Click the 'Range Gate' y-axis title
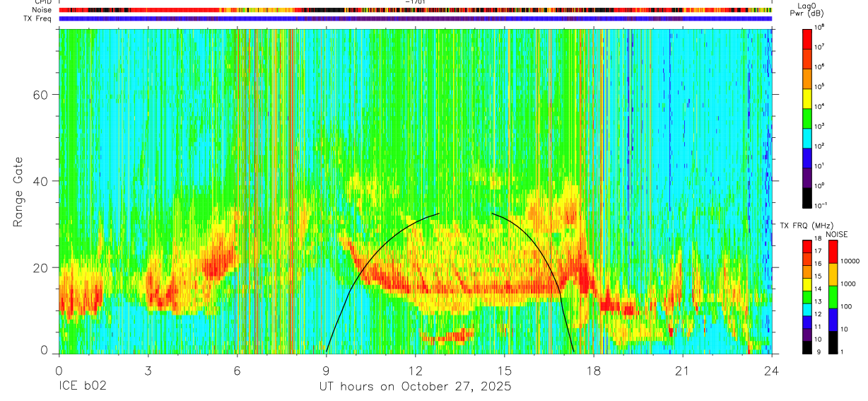This screenshot has height=401, width=868. [18, 191]
